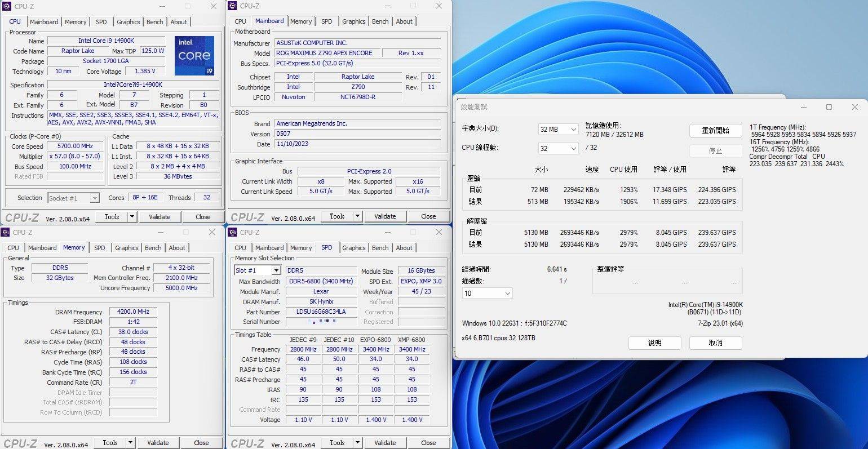
Task: Open Tools dropdown arrow in Memory window
Action: point(130,443)
